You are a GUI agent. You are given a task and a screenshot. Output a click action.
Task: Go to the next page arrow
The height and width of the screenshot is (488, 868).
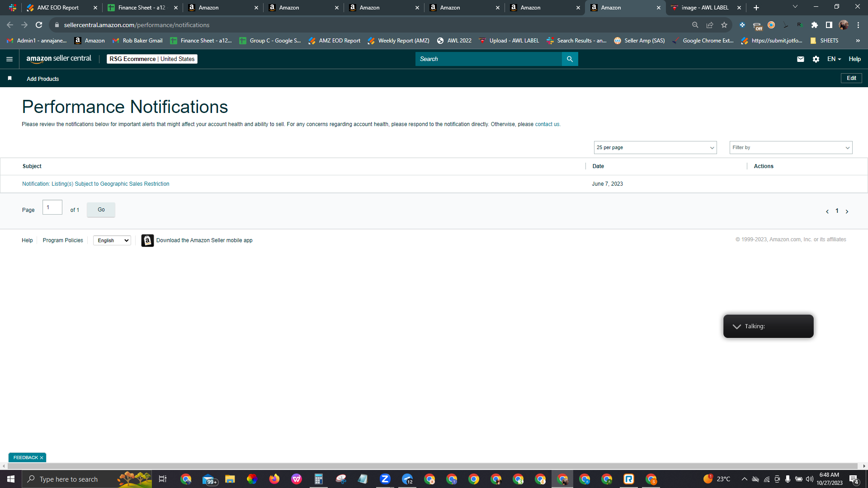(x=847, y=211)
